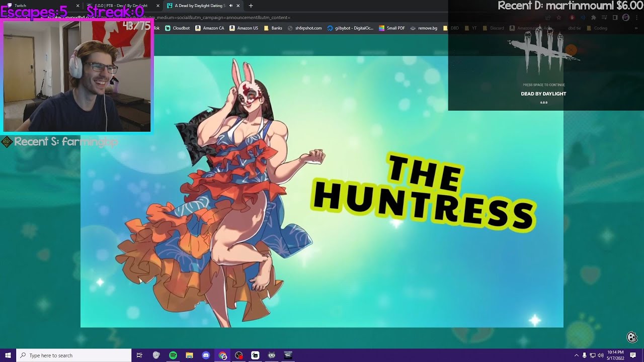
Task: Open Discord from the taskbar
Action: [206, 355]
